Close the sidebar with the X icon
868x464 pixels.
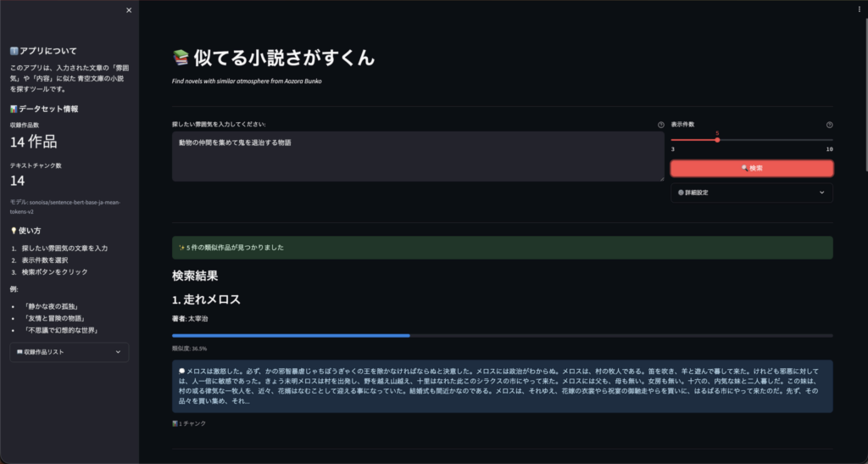tap(129, 10)
